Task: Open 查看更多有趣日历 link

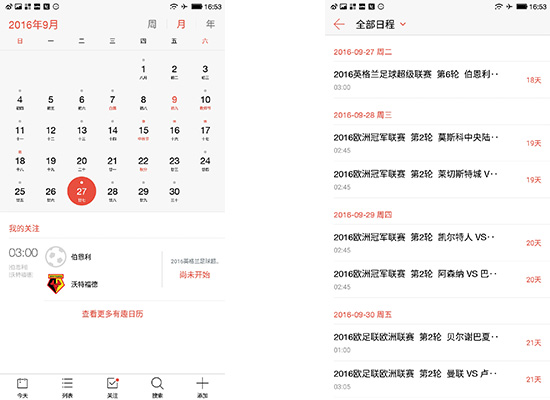Action: [x=113, y=314]
